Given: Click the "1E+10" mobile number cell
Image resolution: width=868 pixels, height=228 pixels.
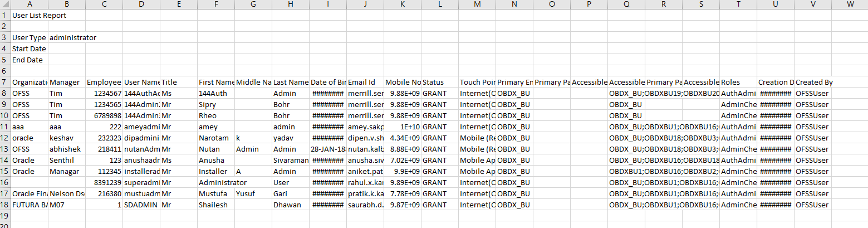Looking at the screenshot, I should point(402,127).
